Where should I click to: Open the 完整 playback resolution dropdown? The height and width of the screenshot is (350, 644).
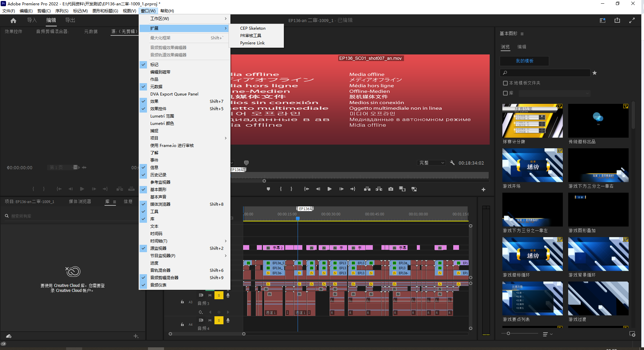(432, 163)
